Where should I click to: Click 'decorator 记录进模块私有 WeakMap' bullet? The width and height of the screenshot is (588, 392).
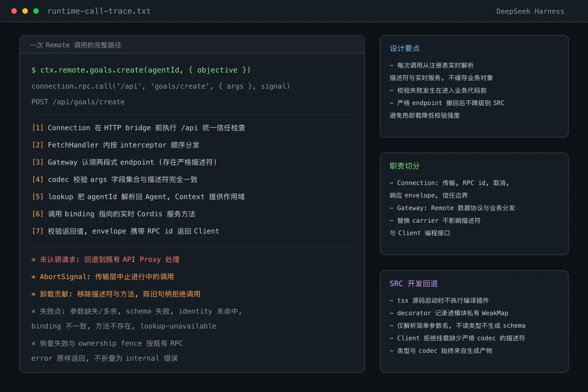click(x=449, y=313)
